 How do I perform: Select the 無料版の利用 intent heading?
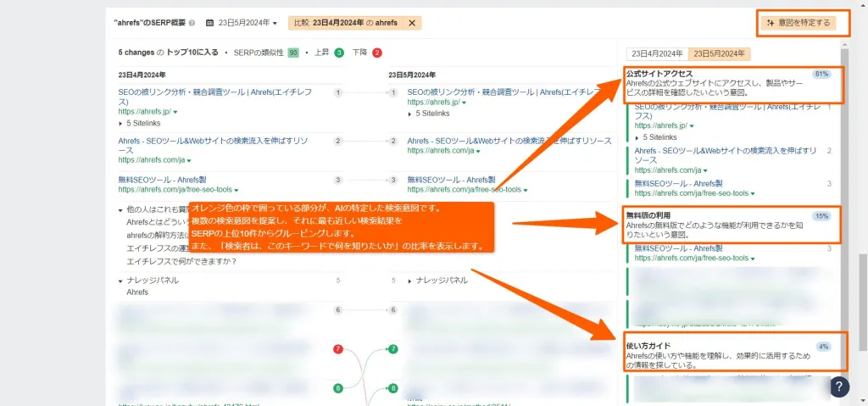pyautogui.click(x=648, y=215)
